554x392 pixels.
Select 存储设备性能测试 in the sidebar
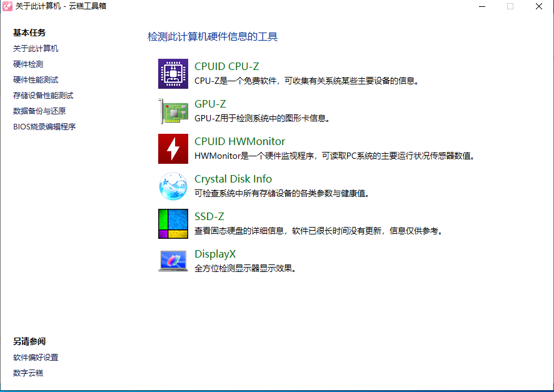43,95
